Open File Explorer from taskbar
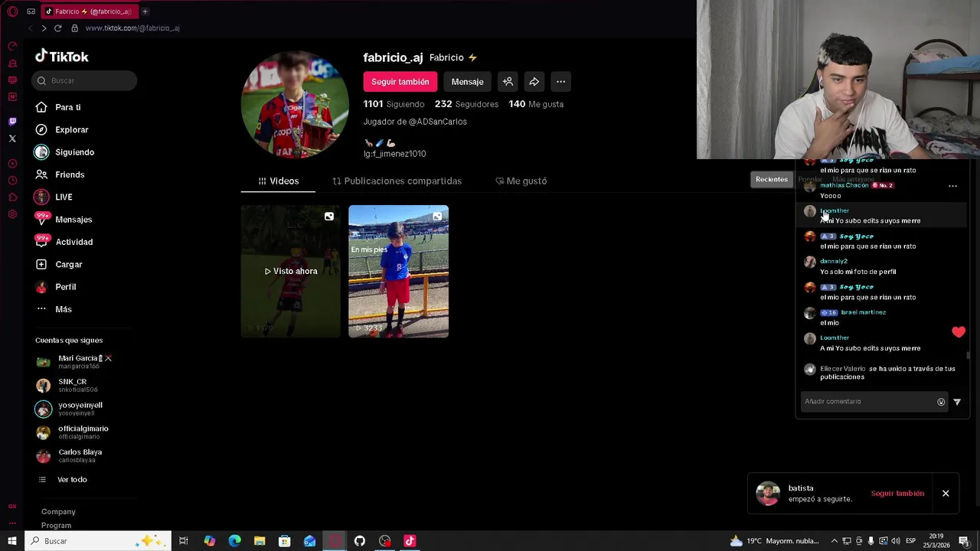Viewport: 980px width, 551px height. pos(260,541)
